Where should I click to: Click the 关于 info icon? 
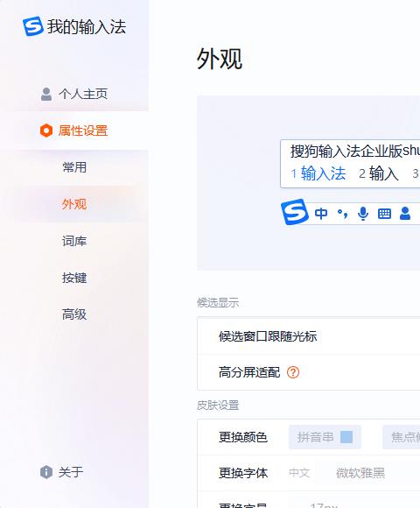click(x=46, y=472)
